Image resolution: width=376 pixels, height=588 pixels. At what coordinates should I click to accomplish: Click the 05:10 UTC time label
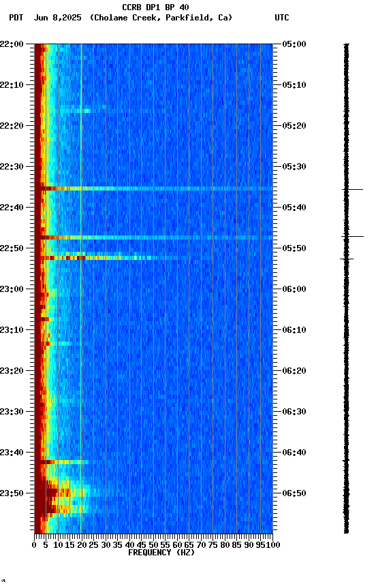click(294, 85)
